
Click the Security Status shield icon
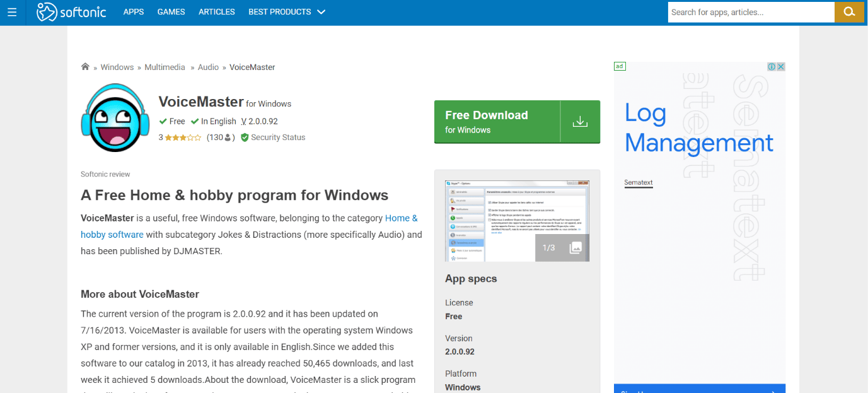tap(245, 138)
